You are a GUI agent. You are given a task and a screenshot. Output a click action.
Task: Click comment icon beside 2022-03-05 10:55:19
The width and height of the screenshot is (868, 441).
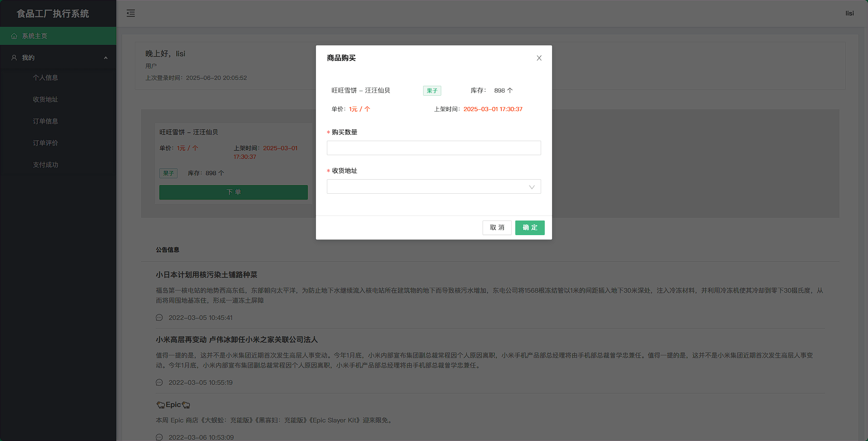coord(159,382)
